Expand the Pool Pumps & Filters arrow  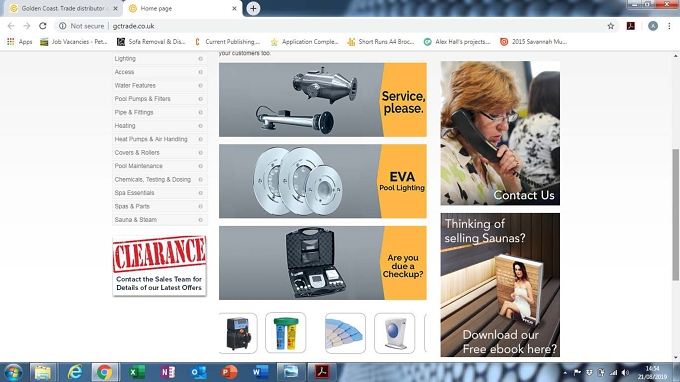[x=200, y=99]
